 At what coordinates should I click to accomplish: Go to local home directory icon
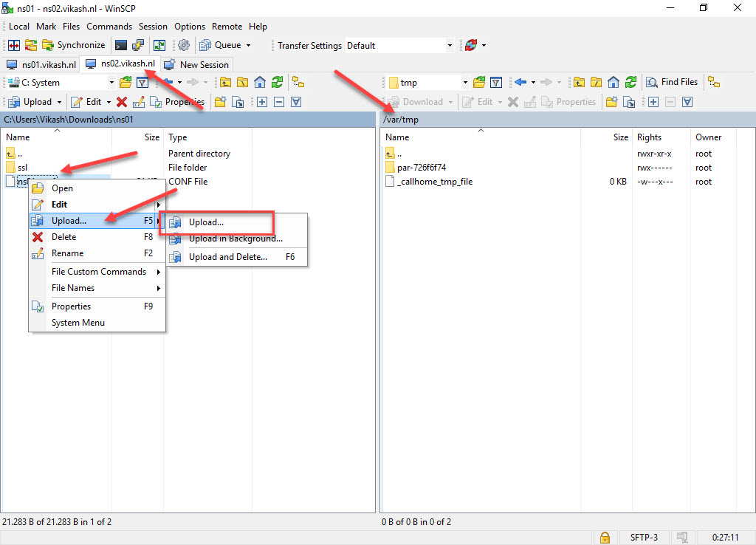pyautogui.click(x=260, y=83)
